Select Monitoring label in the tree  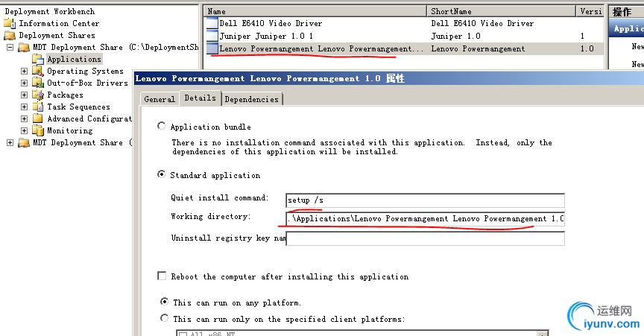click(70, 130)
